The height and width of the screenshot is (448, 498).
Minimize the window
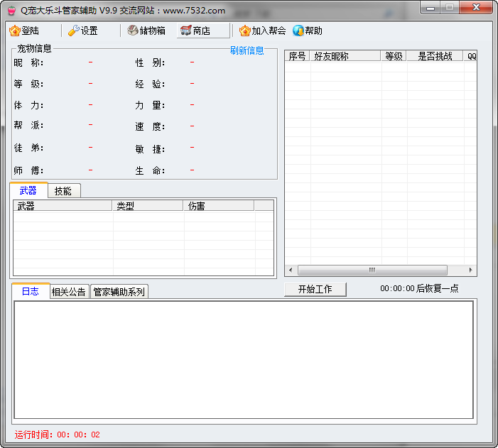pos(431,8)
